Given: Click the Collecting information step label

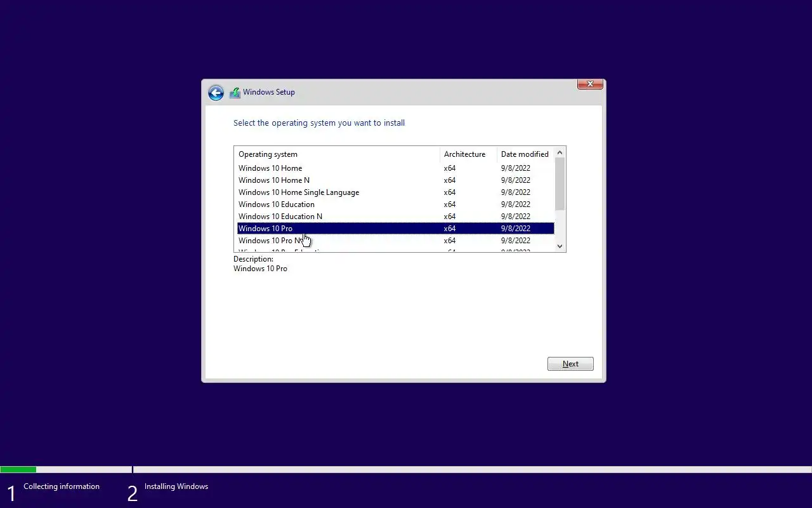Looking at the screenshot, I should (62, 486).
